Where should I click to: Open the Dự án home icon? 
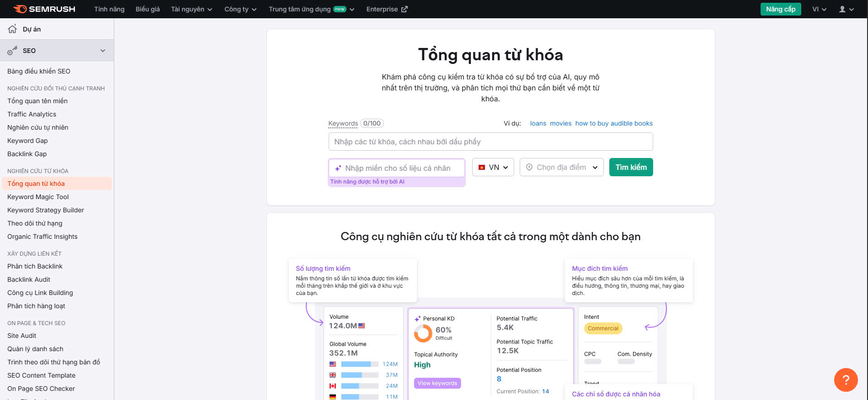point(12,29)
